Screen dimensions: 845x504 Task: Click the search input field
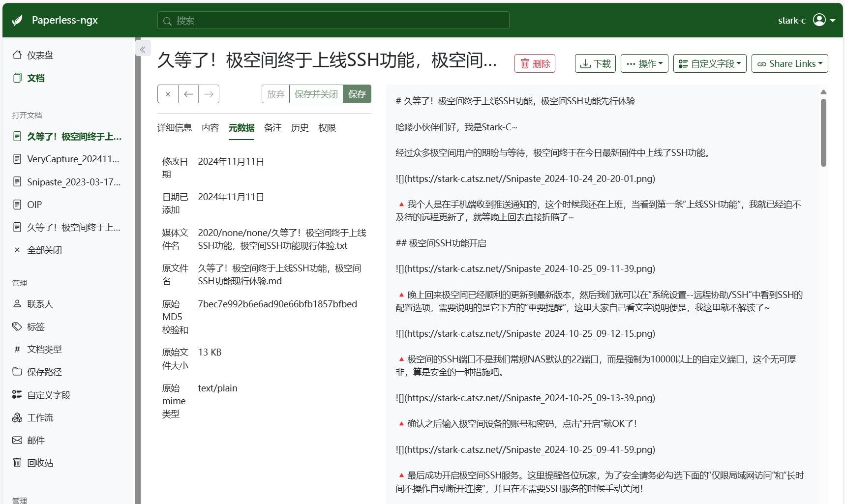(333, 21)
